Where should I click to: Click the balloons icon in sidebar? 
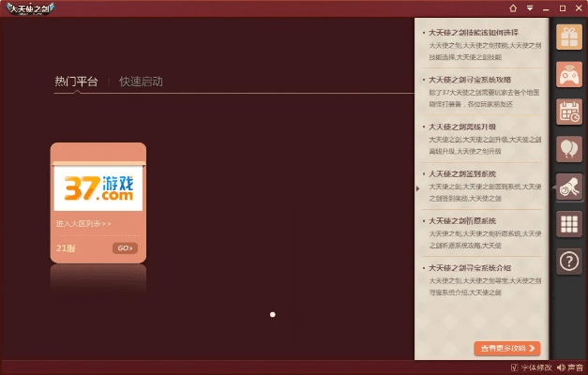(x=569, y=149)
